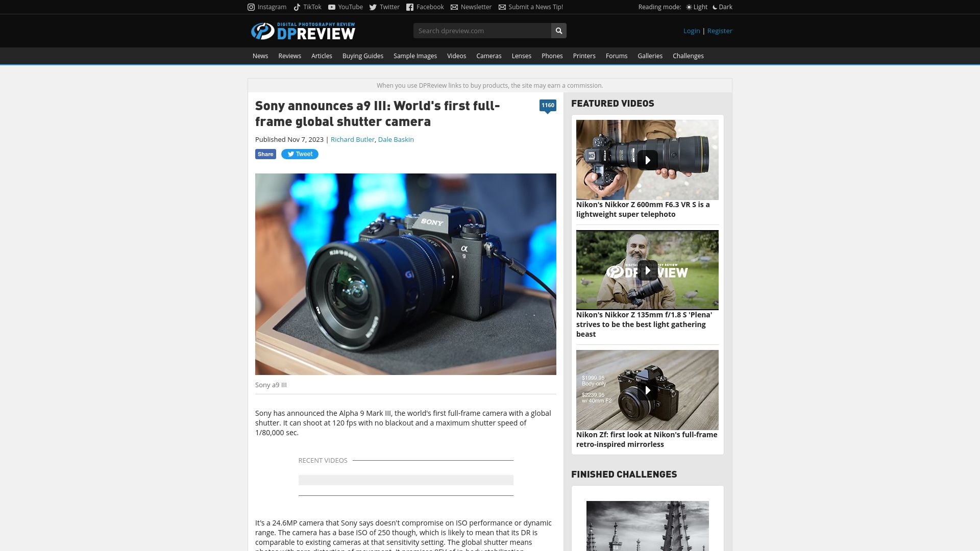Open the Twitter link in top bar
Viewport: 980px width, 551px height.
[384, 7]
